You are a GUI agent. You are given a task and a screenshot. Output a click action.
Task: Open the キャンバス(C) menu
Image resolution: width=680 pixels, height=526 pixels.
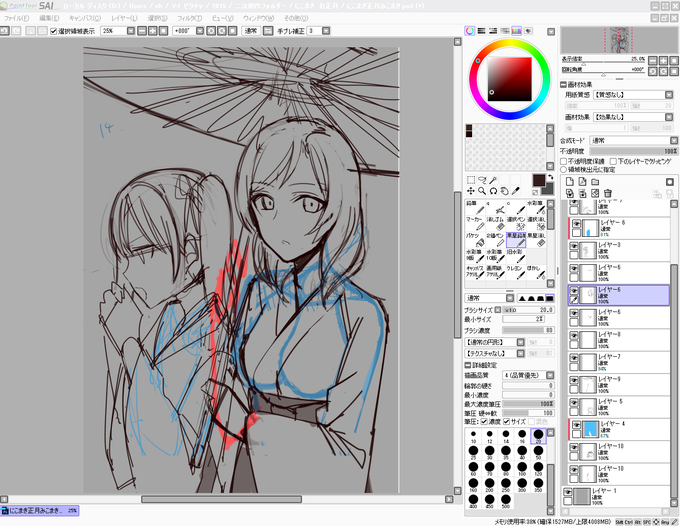[85, 18]
